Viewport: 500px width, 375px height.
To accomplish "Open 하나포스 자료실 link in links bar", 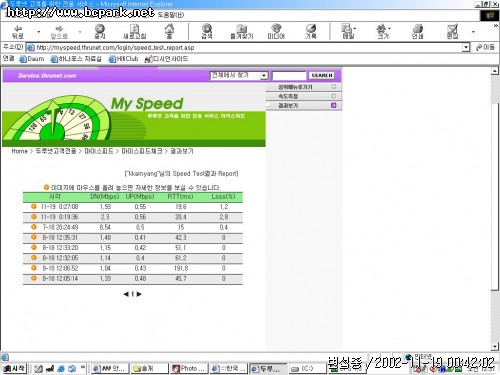I will click(76, 59).
